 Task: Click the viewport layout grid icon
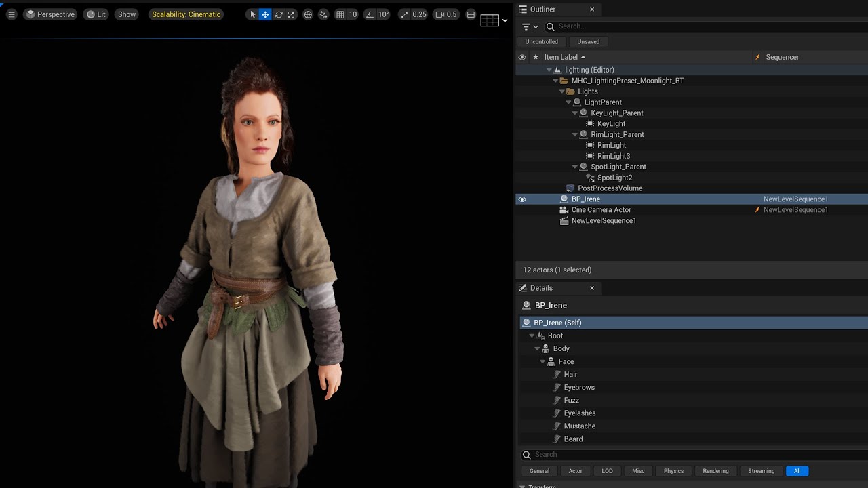pos(471,14)
